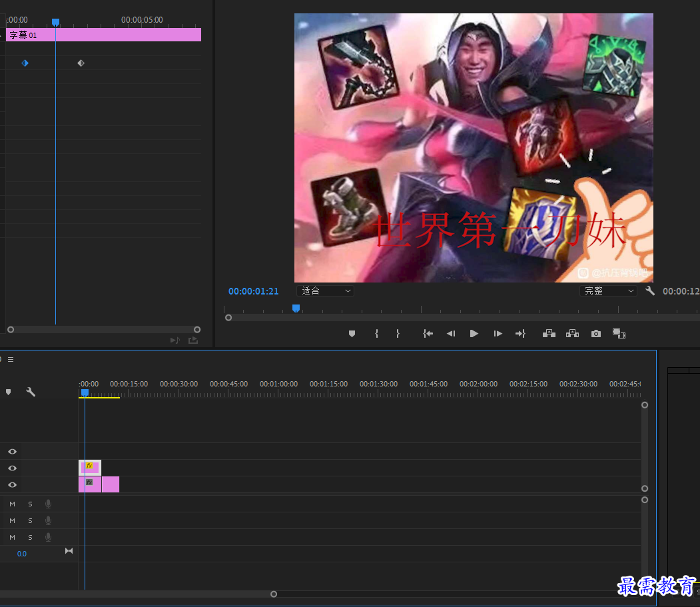Step back one frame
This screenshot has height=607, width=700.
(x=451, y=334)
